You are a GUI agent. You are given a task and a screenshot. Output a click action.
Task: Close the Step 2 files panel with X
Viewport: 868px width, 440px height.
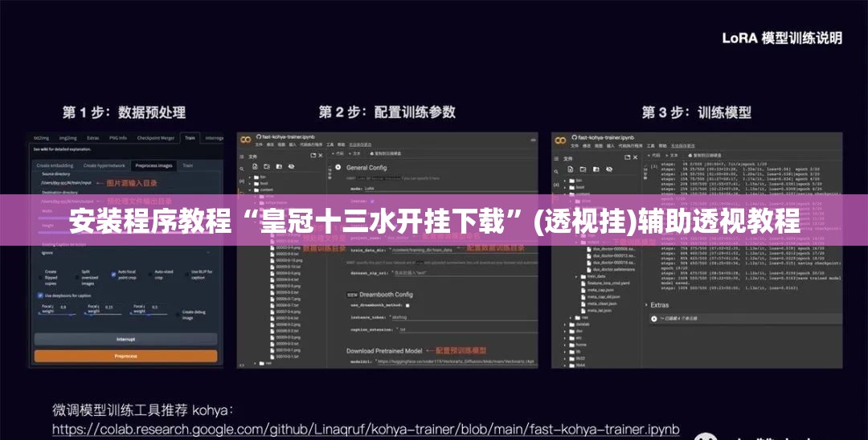[x=319, y=157]
